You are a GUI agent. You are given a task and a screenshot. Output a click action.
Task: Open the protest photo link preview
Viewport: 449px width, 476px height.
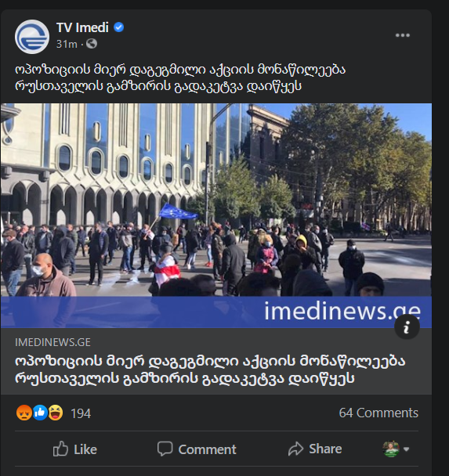(x=216, y=215)
